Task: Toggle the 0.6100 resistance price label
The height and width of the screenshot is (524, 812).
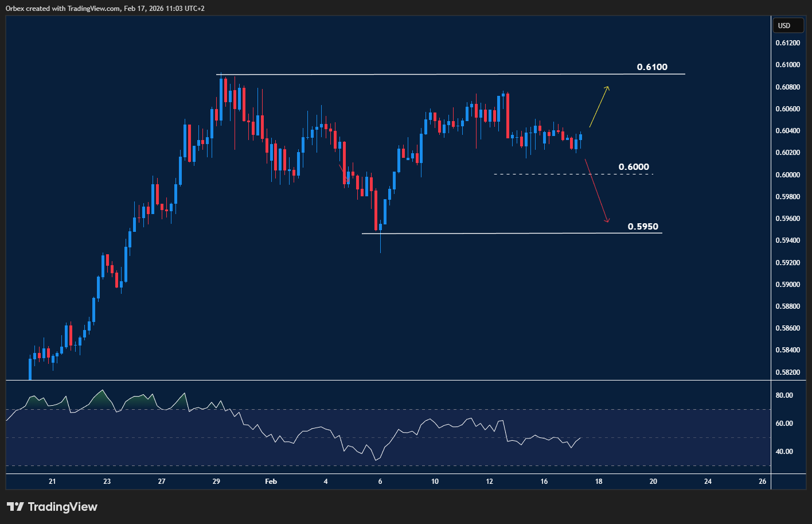Action: coord(652,67)
